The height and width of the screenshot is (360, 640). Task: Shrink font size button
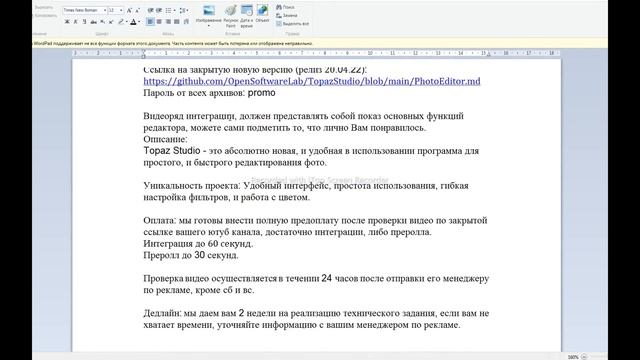[137, 10]
